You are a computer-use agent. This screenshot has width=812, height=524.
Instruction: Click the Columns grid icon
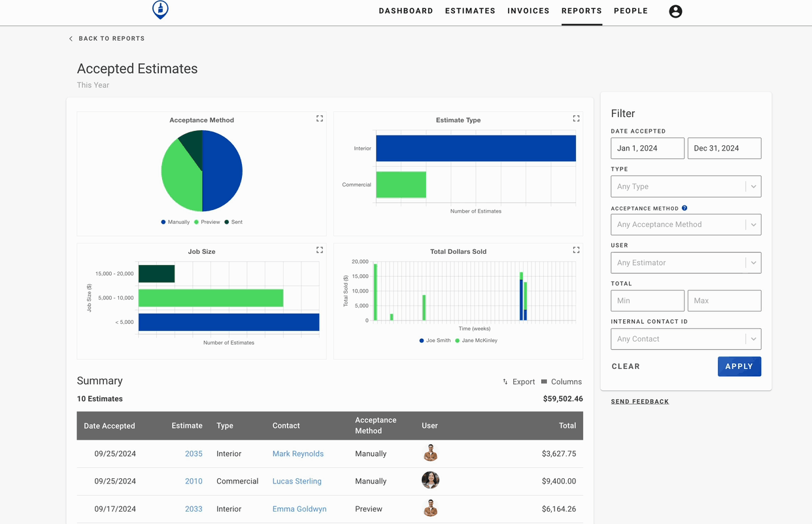tap(544, 381)
